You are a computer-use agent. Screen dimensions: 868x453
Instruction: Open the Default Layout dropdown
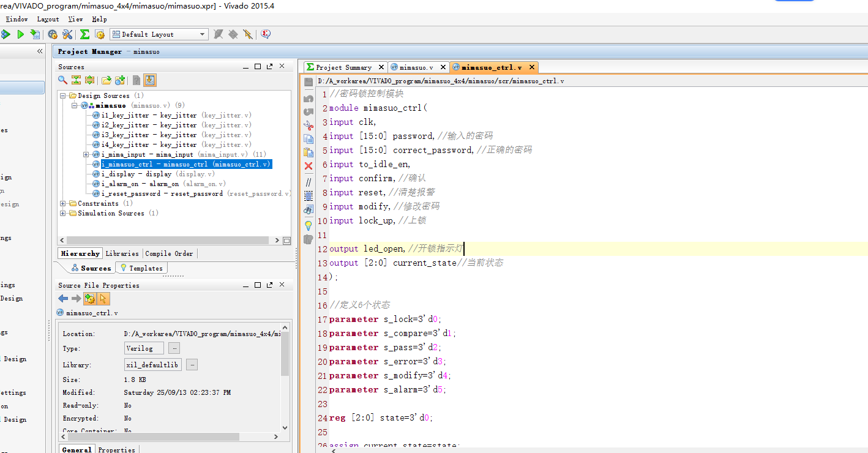click(x=159, y=34)
